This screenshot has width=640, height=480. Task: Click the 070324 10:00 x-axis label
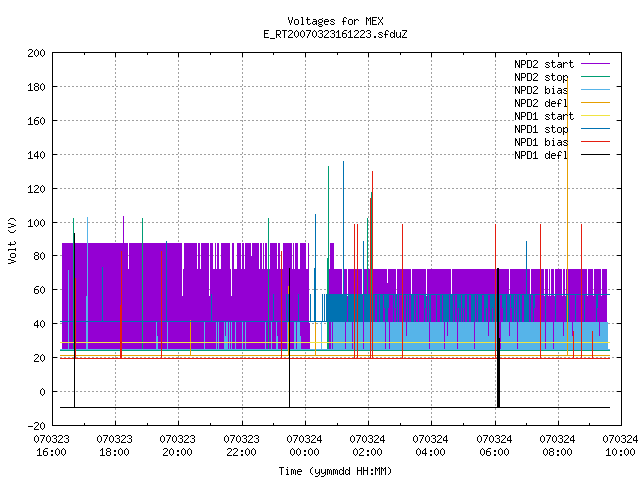pos(620,446)
